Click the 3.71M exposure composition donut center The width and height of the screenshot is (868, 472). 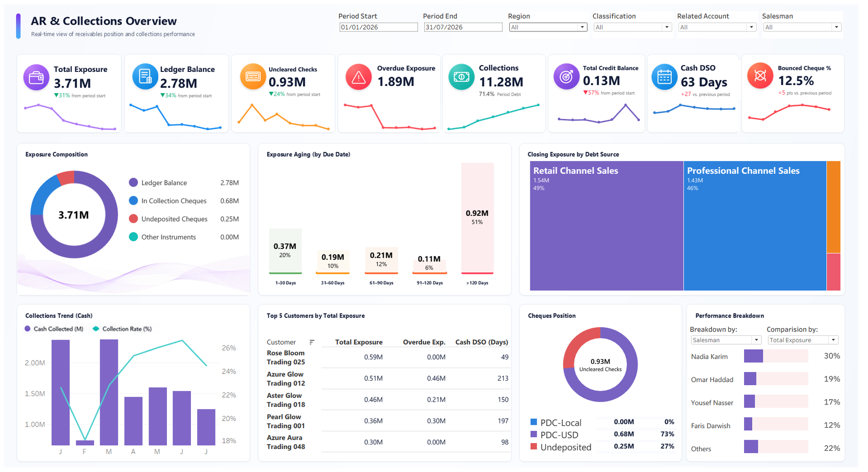click(74, 215)
